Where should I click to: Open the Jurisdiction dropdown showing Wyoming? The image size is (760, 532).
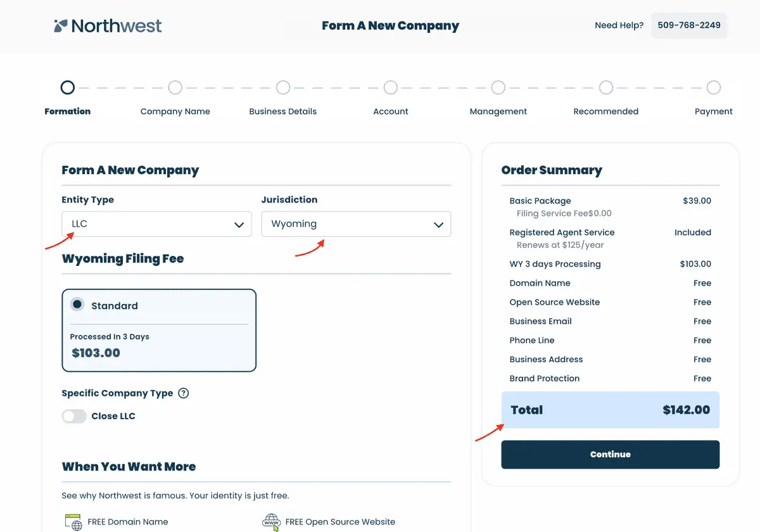click(x=356, y=224)
